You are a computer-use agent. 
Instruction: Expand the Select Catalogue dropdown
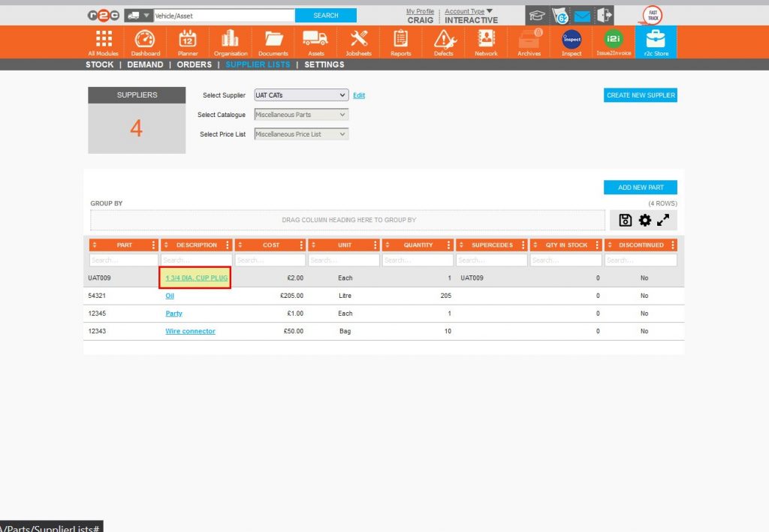coord(300,114)
